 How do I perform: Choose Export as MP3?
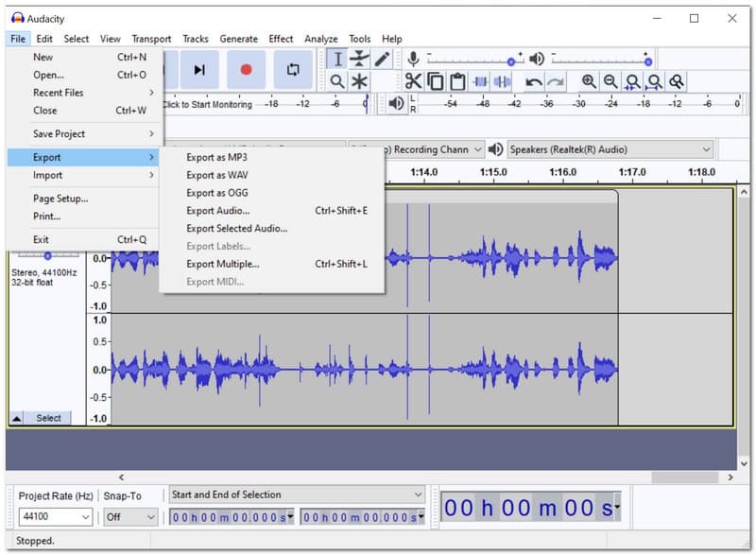point(272,157)
